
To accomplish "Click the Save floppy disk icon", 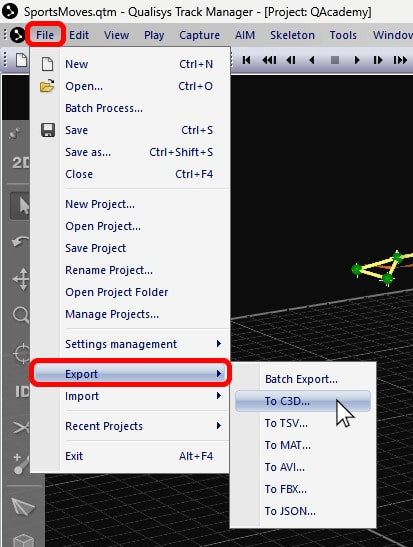I will pyautogui.click(x=48, y=130).
